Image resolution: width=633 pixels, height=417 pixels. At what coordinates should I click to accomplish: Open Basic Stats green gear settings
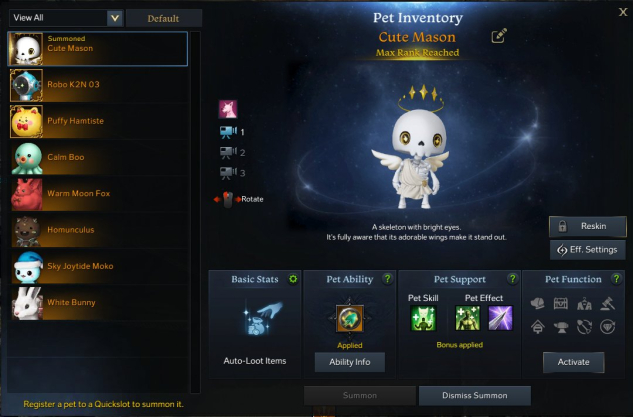tap(293, 279)
